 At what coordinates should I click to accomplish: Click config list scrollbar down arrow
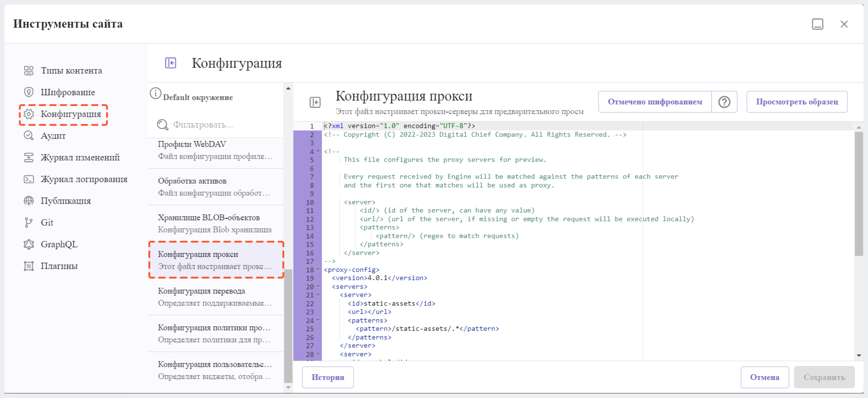pyautogui.click(x=288, y=387)
